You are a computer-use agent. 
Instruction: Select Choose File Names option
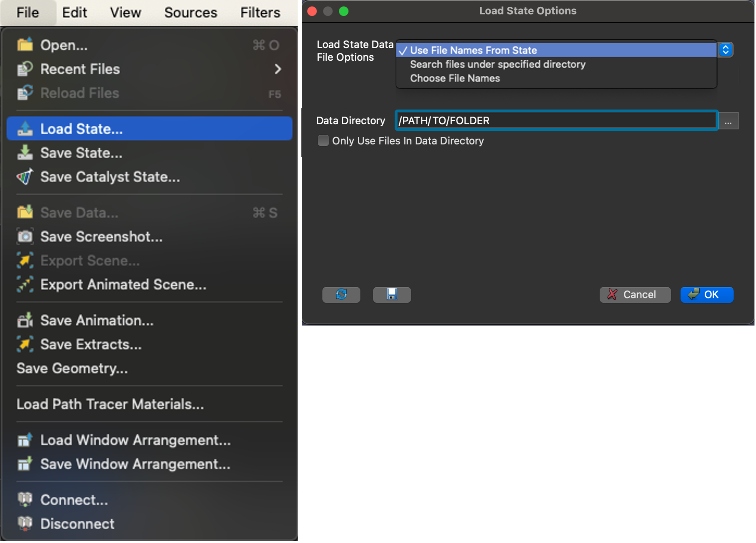[455, 78]
